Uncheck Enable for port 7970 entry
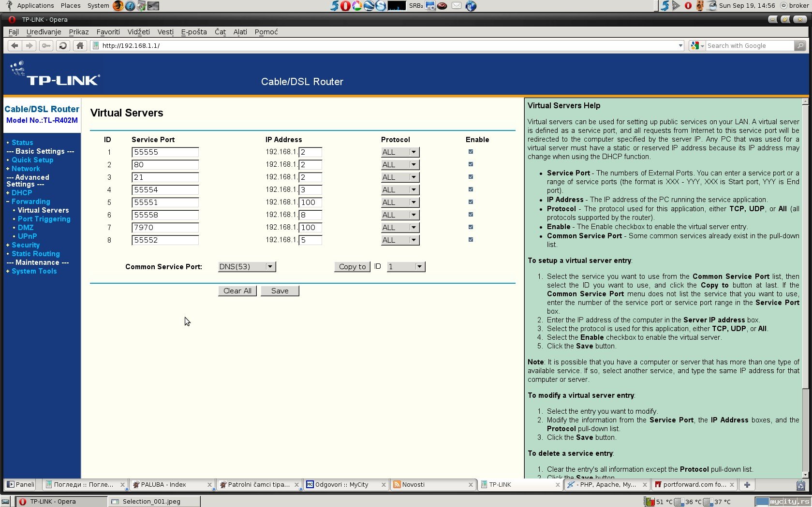This screenshot has width=812, height=507. [471, 227]
